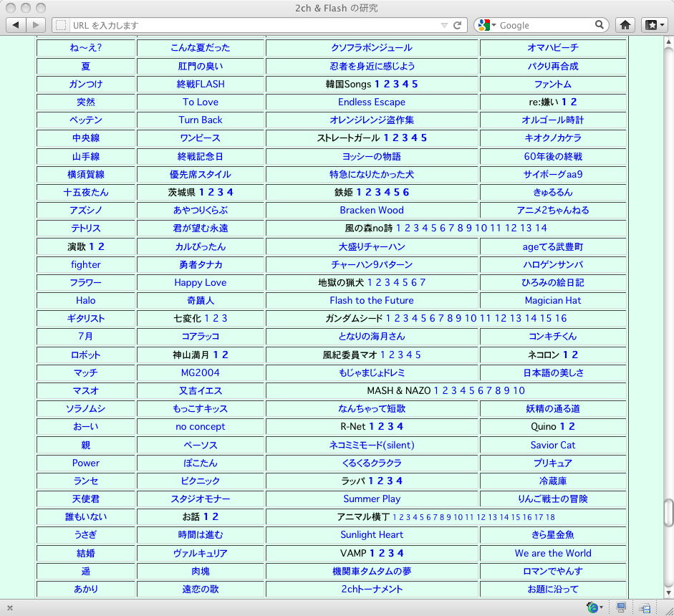Click the x icon at status bar left
The height and width of the screenshot is (616, 674).
pyautogui.click(x=10, y=608)
